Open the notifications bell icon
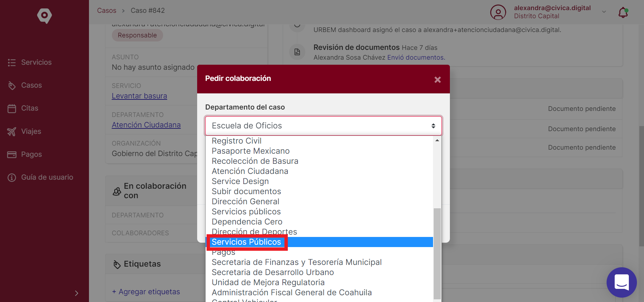 coord(623,12)
